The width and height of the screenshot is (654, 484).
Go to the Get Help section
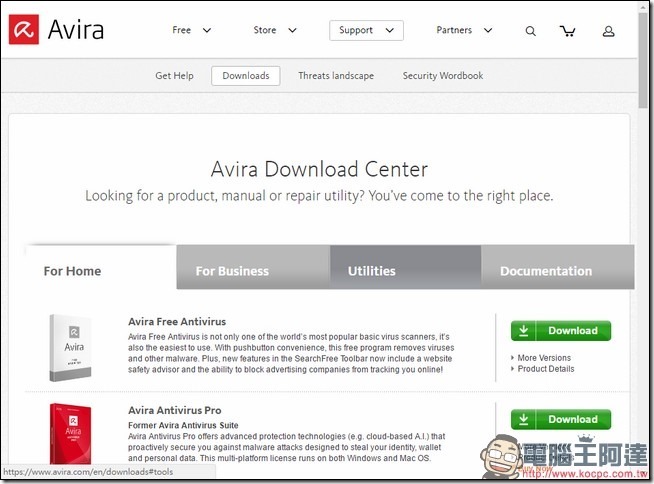(174, 76)
